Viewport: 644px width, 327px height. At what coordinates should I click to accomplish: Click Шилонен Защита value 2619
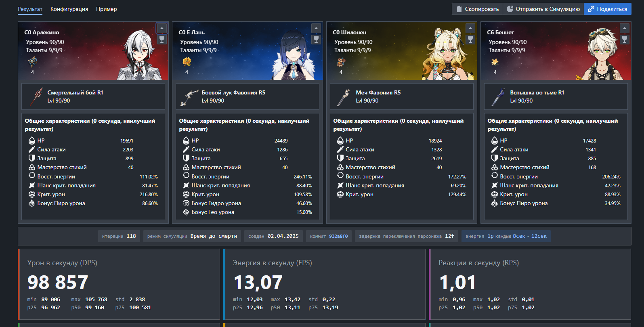(436, 159)
